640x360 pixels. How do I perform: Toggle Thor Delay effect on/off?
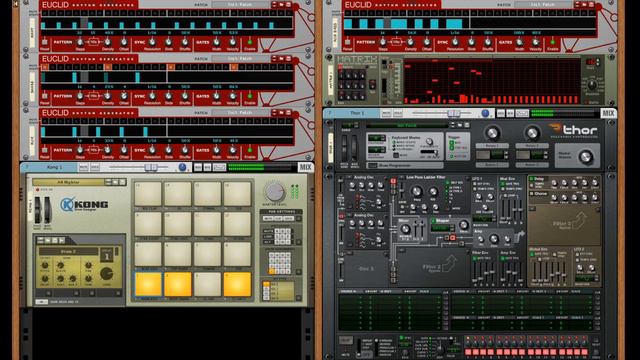(531, 179)
